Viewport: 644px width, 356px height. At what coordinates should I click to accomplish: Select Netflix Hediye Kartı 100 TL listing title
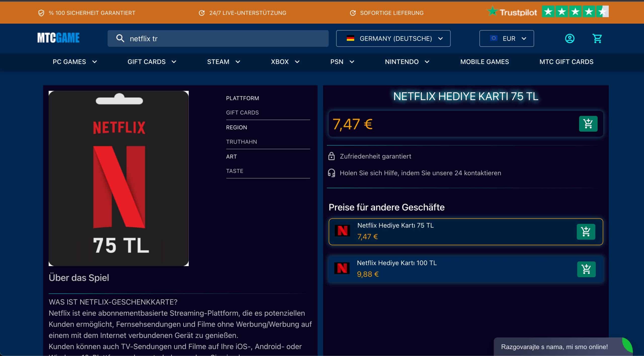pos(397,263)
